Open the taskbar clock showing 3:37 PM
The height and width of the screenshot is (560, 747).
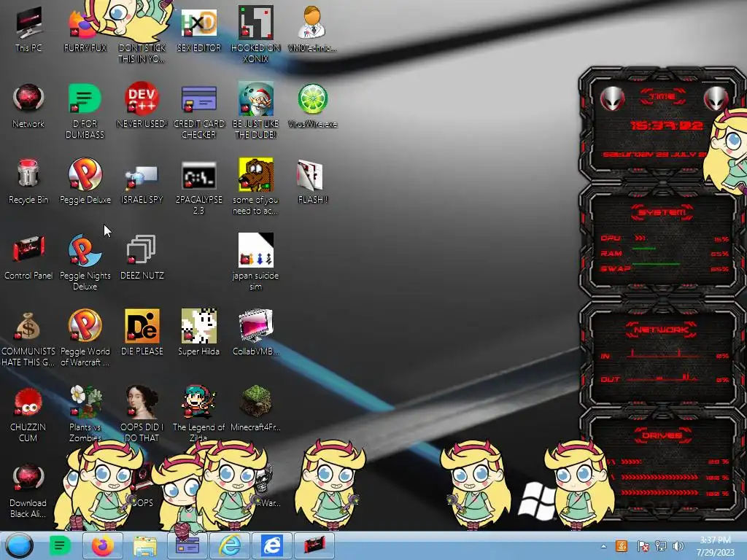tap(716, 546)
